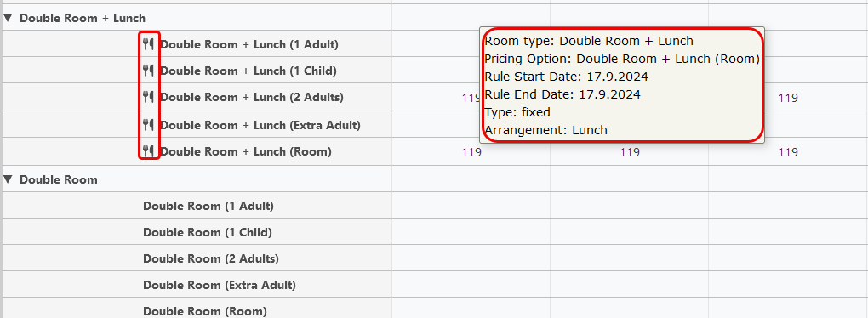The image size is (868, 318).
Task: Collapse the Double Room + Lunch group
Action: click(x=8, y=18)
